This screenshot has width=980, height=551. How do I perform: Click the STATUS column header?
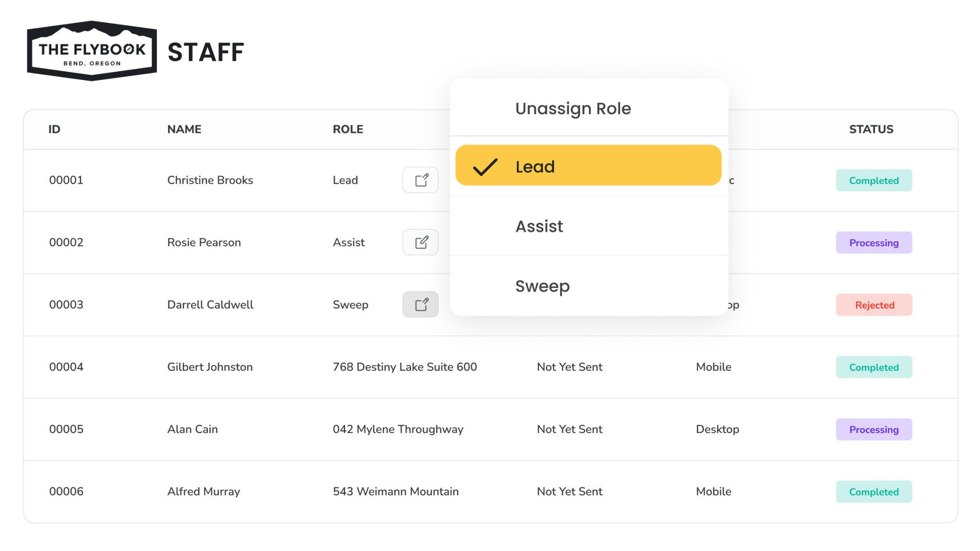pyautogui.click(x=871, y=129)
